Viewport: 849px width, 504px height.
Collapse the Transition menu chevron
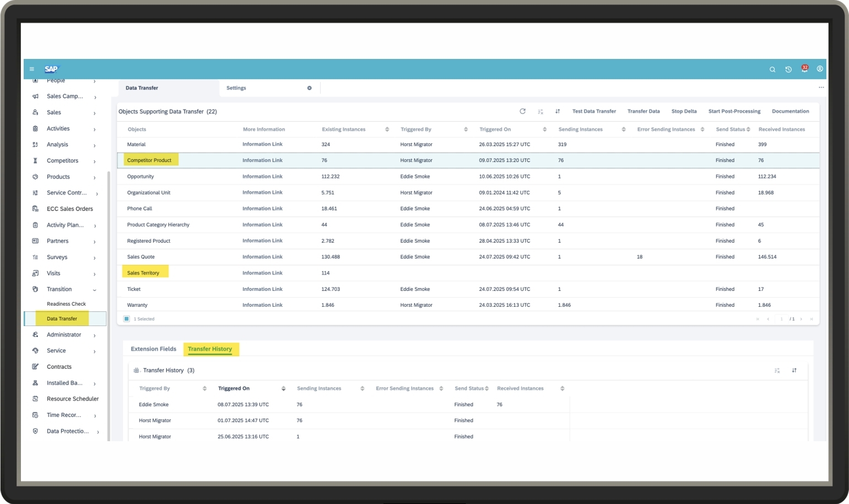95,290
